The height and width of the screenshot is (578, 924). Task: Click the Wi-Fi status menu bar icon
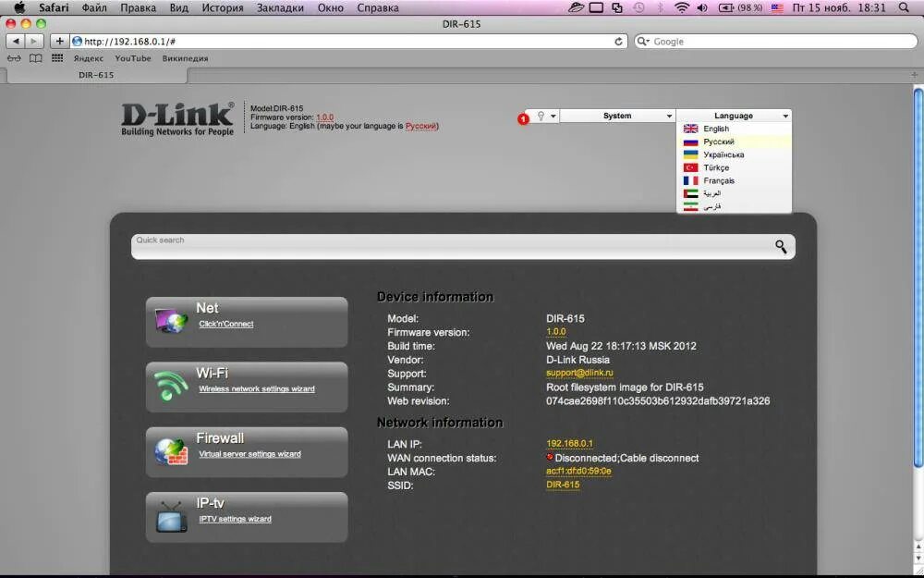click(682, 7)
